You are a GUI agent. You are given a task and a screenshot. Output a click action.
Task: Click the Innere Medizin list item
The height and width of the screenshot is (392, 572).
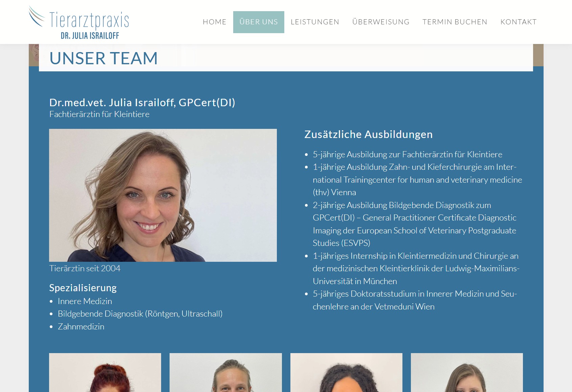85,301
